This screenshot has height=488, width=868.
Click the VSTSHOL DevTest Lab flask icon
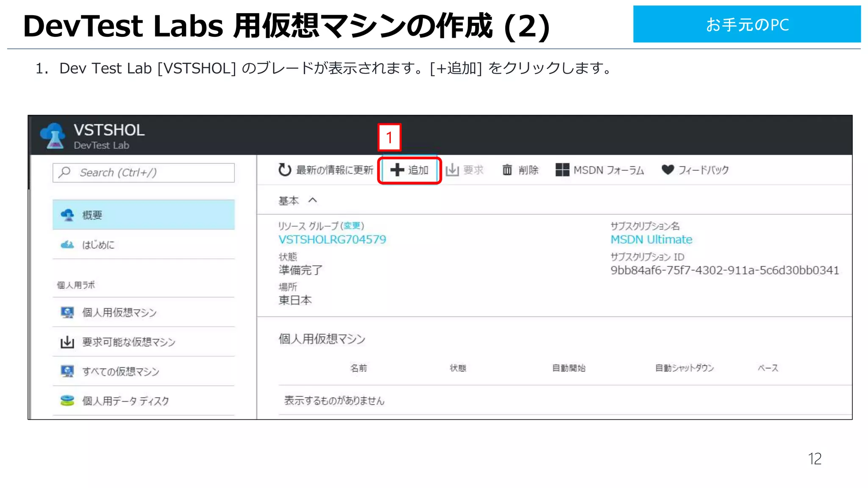53,136
